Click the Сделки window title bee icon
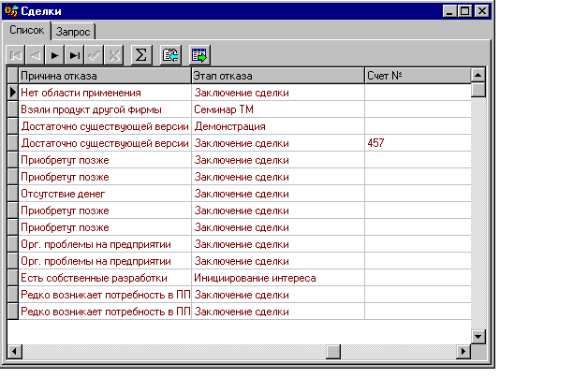This screenshot has height=392, width=588. [11, 11]
